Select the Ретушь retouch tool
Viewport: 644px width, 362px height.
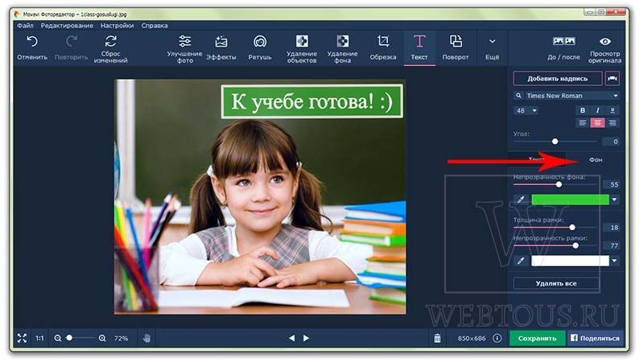(259, 47)
